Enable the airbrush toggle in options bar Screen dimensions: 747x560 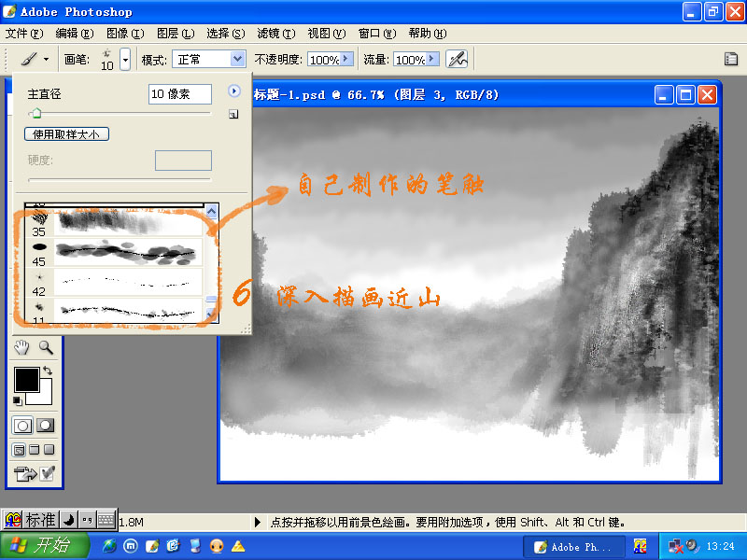tap(456, 58)
